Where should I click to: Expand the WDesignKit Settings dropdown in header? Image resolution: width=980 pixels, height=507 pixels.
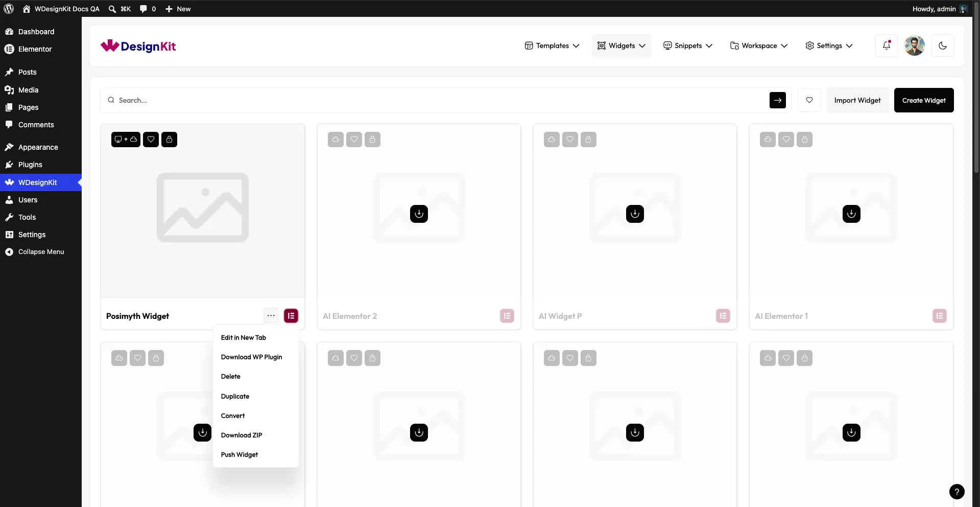tap(829, 45)
